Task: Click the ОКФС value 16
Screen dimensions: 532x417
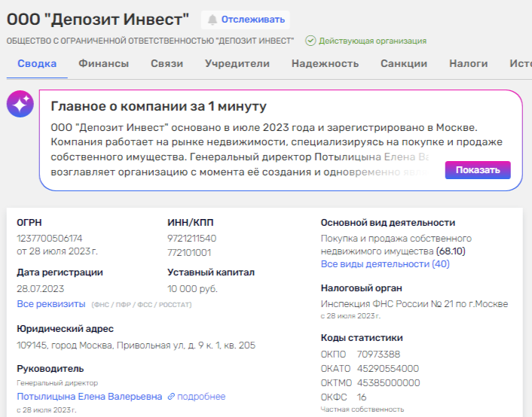Action: (362, 397)
